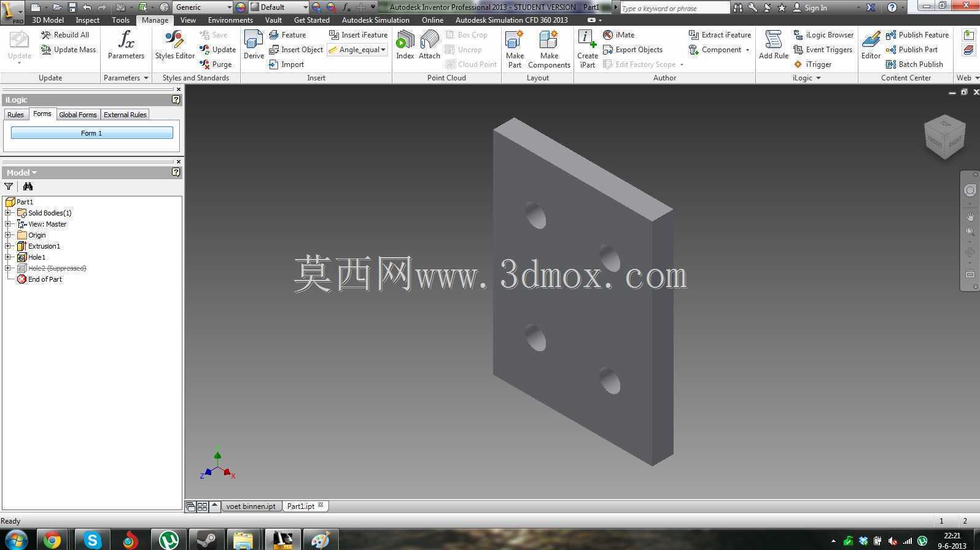Click the ViewCube in the viewport
The width and height of the screenshot is (980, 550).
944,136
